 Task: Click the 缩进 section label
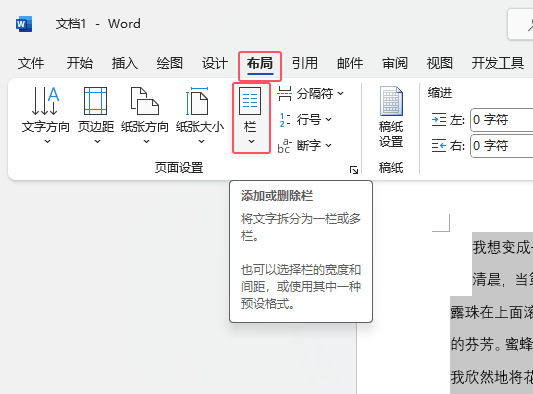[x=440, y=93]
